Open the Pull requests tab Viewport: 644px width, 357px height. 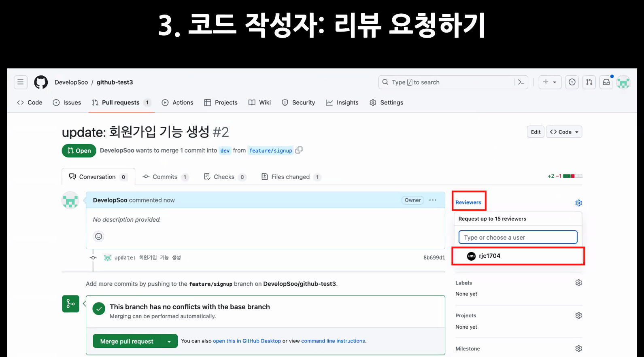pyautogui.click(x=121, y=102)
